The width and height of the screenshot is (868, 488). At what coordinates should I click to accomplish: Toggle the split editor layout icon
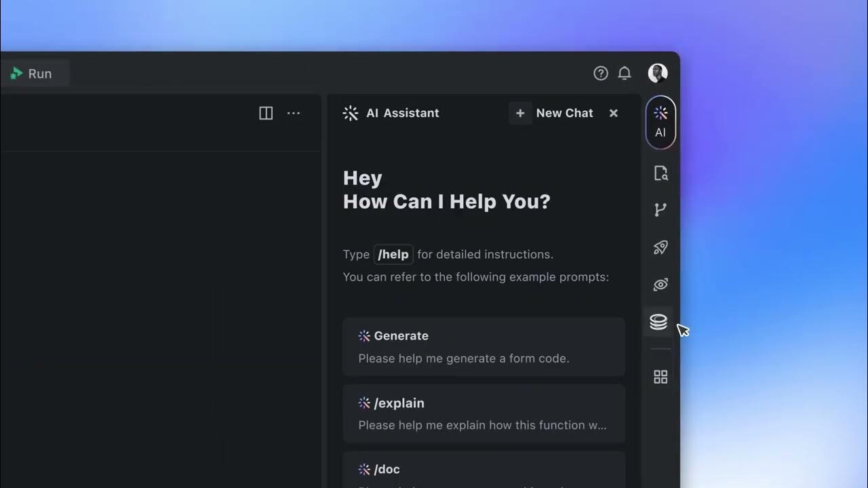(x=266, y=113)
